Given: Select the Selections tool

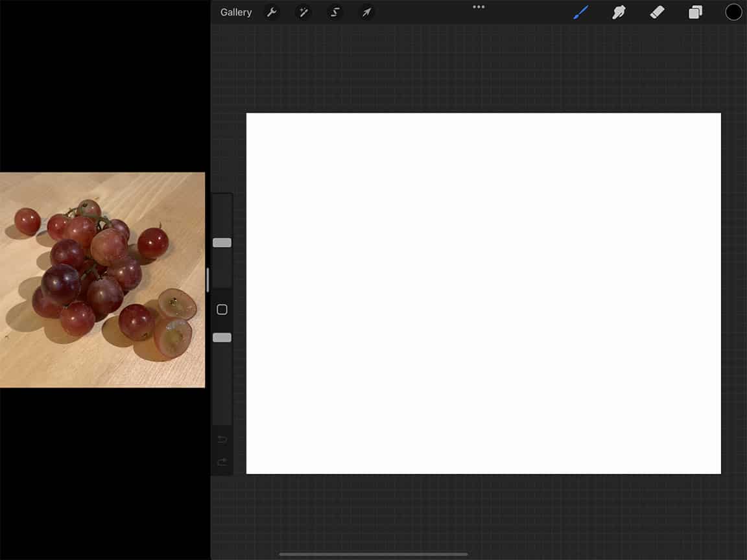Looking at the screenshot, I should [335, 12].
